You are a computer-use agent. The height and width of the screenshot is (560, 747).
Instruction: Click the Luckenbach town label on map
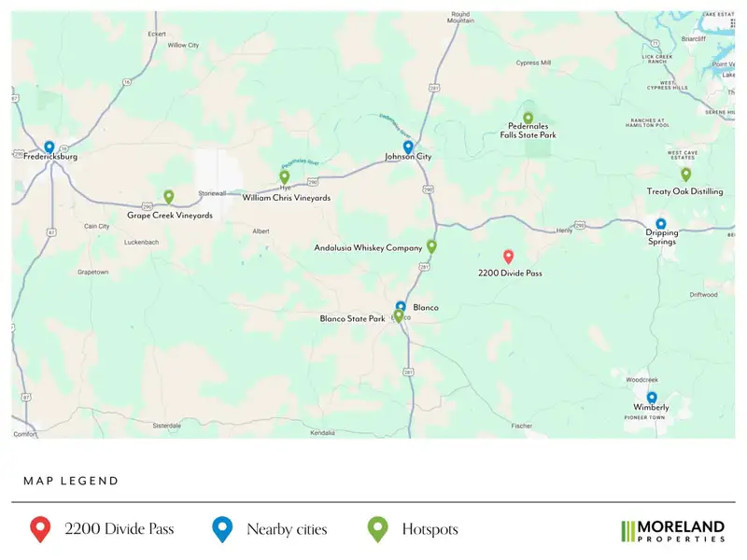(x=142, y=243)
